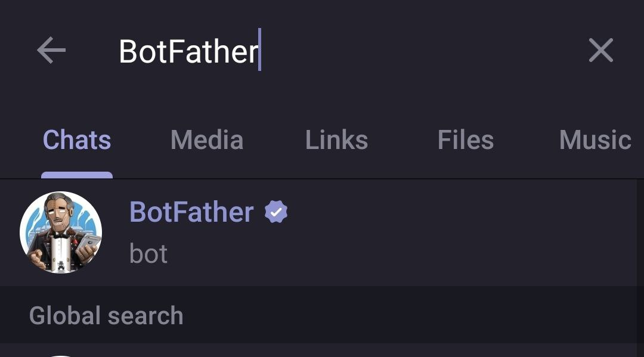
Task: Open BotFather's profile picture avatar
Action: [61, 232]
